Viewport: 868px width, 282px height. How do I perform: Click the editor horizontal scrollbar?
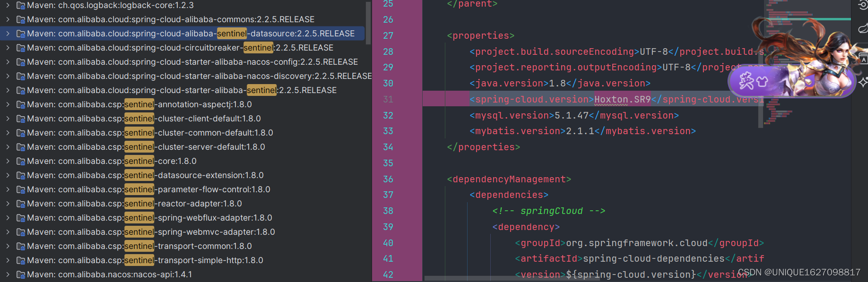512,278
